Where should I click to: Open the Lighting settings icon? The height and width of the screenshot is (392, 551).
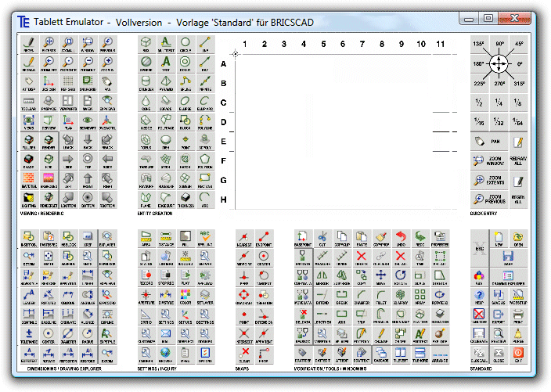point(29,200)
